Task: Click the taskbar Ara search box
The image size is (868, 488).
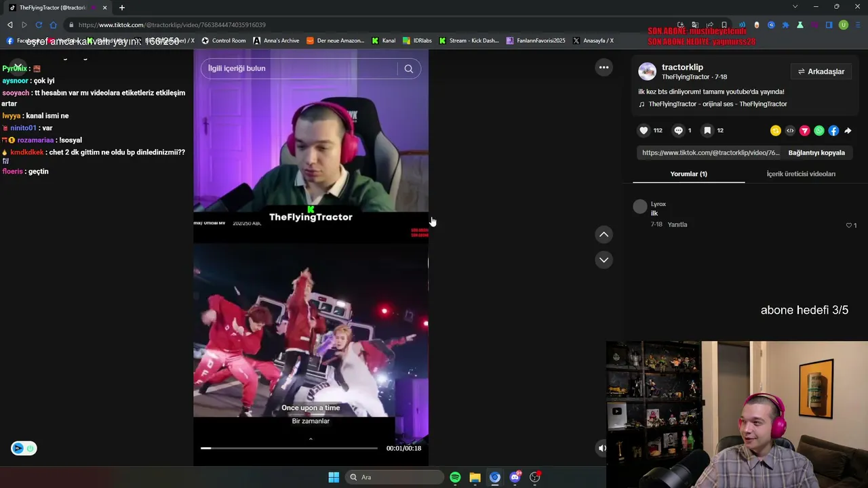Action: (x=394, y=477)
